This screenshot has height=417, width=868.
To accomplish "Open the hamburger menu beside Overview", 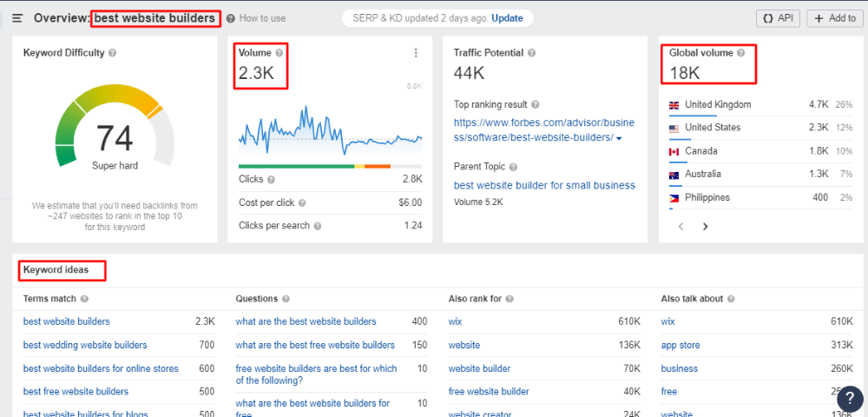I will tap(17, 18).
